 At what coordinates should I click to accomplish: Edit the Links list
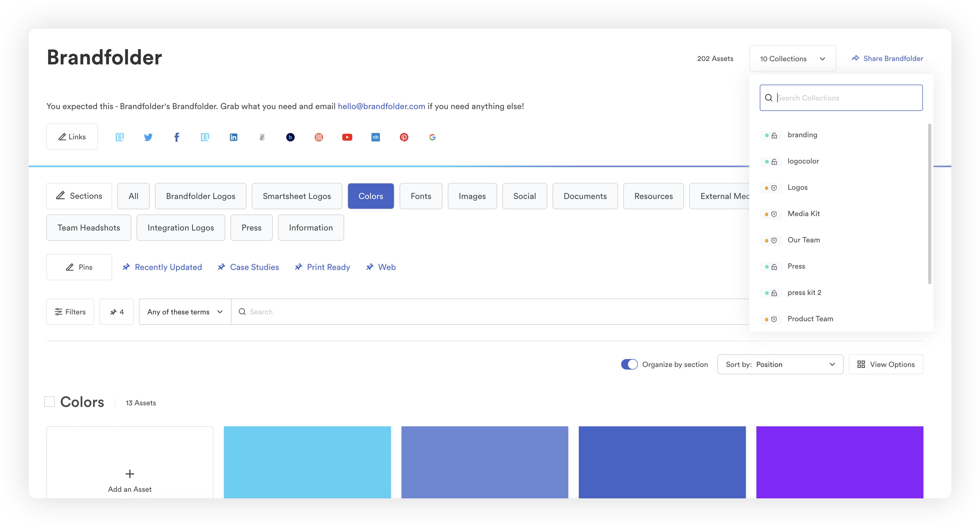(x=72, y=137)
